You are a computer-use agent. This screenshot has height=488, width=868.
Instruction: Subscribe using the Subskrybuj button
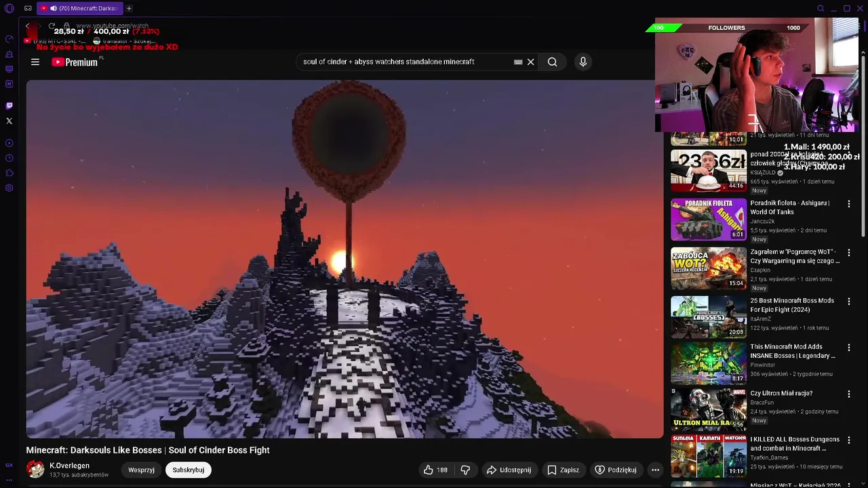pyautogui.click(x=189, y=470)
